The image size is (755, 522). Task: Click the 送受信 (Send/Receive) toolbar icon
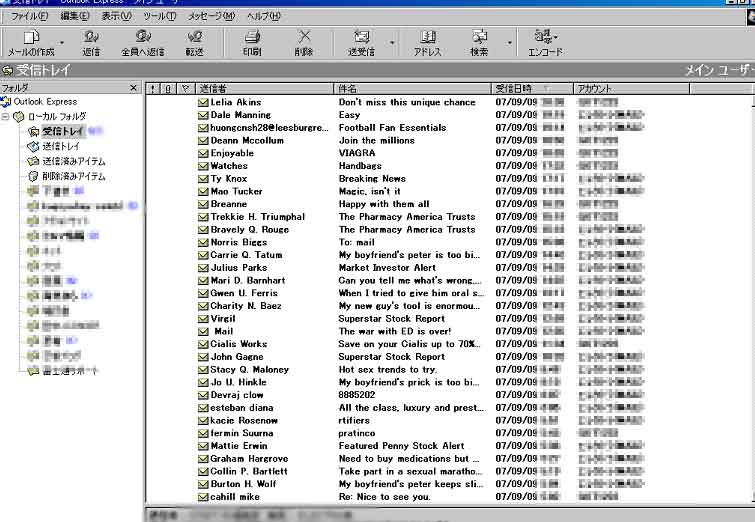(x=362, y=42)
